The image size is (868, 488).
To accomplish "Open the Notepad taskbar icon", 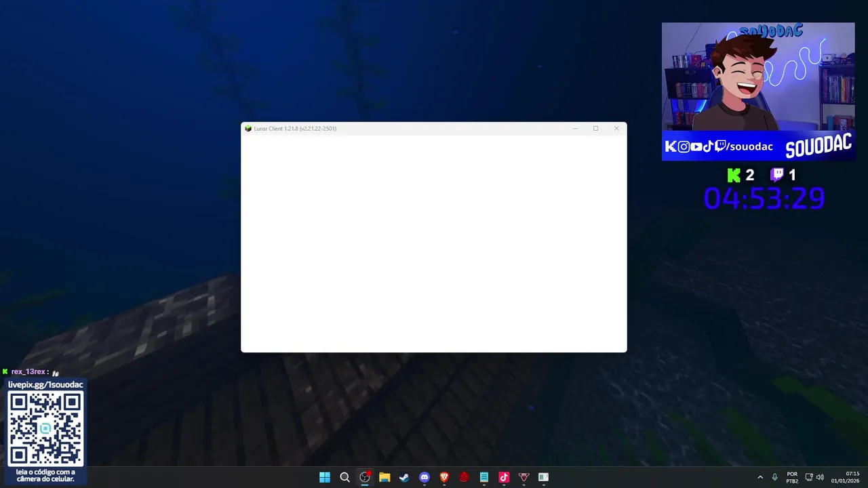I will coord(484,477).
